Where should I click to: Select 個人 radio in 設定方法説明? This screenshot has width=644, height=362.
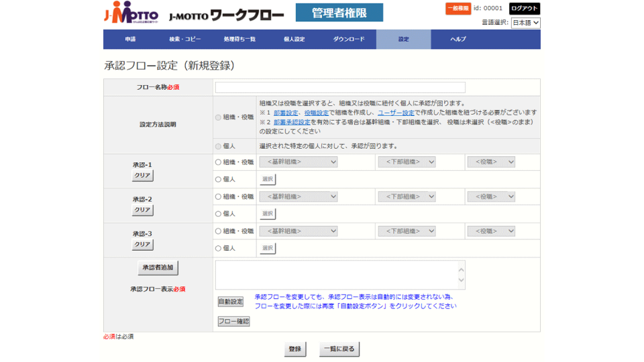coord(218,147)
